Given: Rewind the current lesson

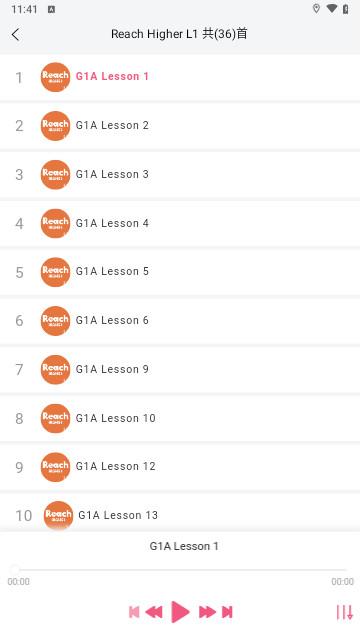Looking at the screenshot, I should point(154,612).
